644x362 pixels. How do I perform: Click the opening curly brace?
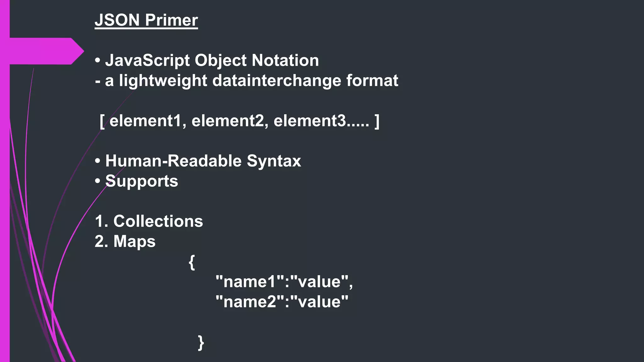point(192,262)
